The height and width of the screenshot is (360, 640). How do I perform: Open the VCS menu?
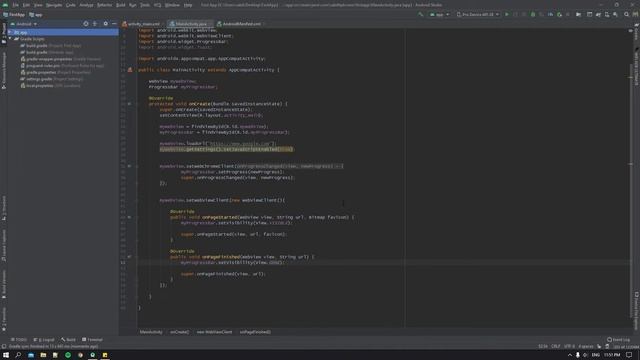click(x=158, y=5)
